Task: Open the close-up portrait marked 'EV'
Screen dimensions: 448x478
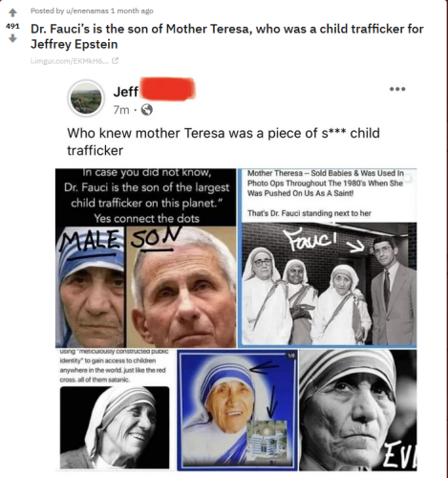Action: coord(358,410)
